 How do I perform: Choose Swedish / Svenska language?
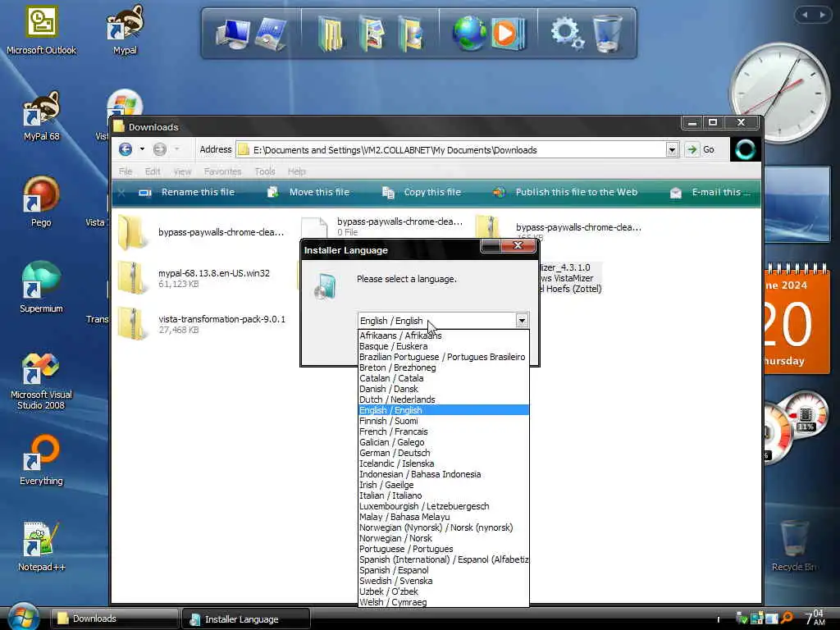(444, 581)
